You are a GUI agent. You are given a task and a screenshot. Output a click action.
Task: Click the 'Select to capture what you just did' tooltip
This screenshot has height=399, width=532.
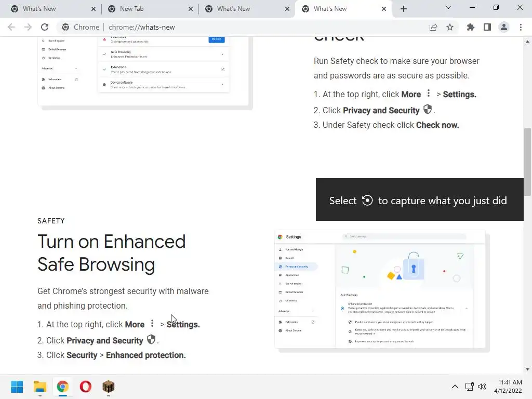coord(420,199)
